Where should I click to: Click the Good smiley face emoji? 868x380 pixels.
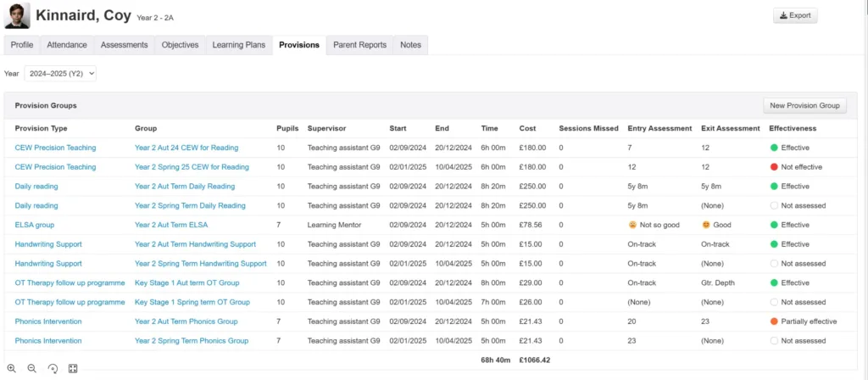pos(706,225)
